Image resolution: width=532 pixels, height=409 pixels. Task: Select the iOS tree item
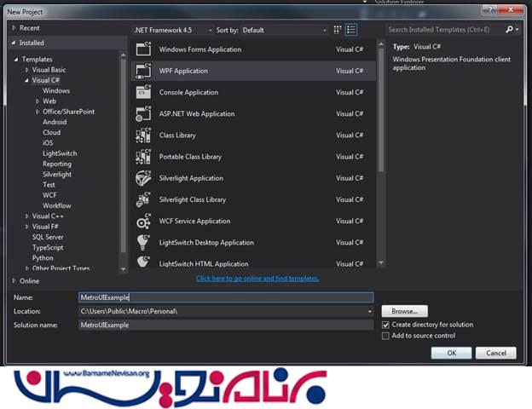[x=48, y=143]
